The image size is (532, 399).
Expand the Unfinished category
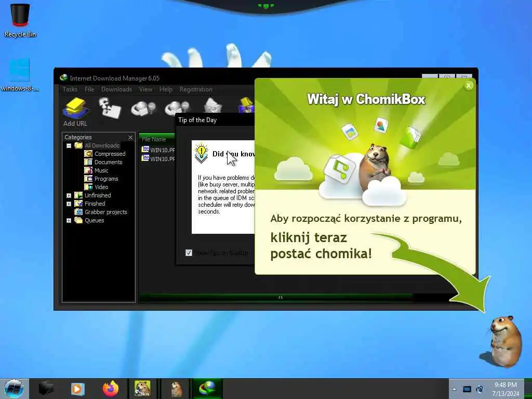[69, 196]
